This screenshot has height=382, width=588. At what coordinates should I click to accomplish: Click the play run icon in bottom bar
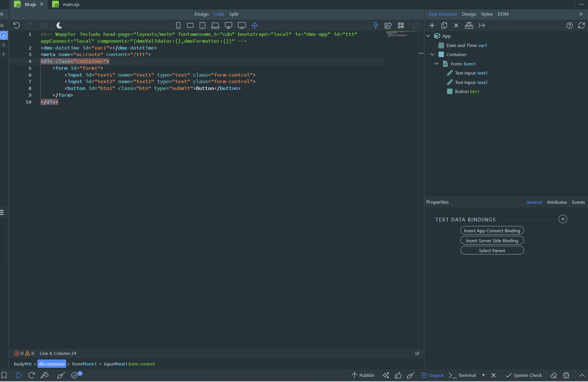[x=19, y=375]
